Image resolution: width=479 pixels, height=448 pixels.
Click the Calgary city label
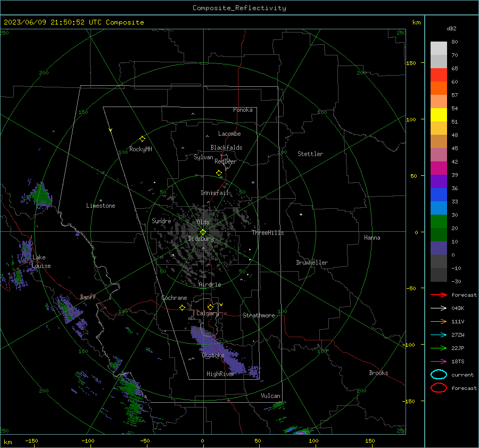(x=208, y=313)
